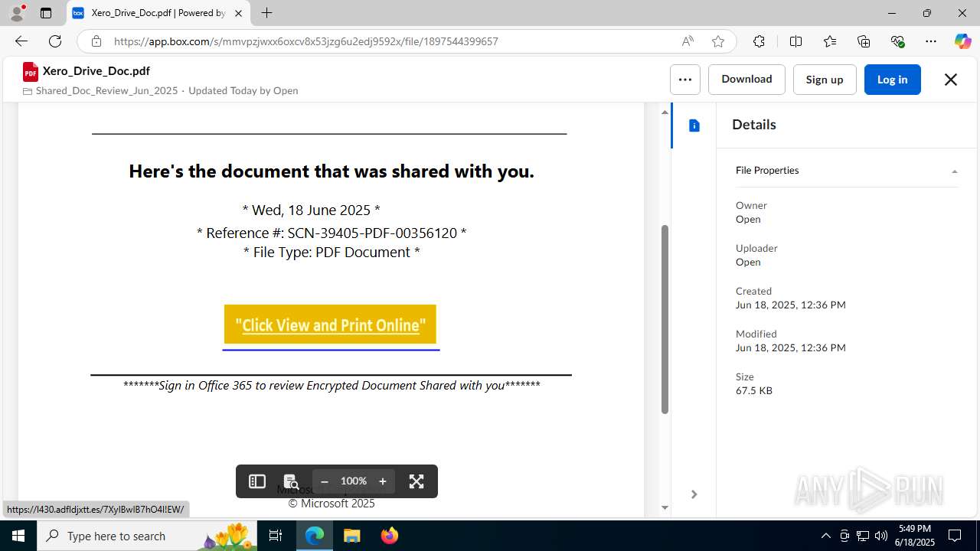Open Shared_Doc_Review_Jun_2025 folder link

click(x=106, y=90)
